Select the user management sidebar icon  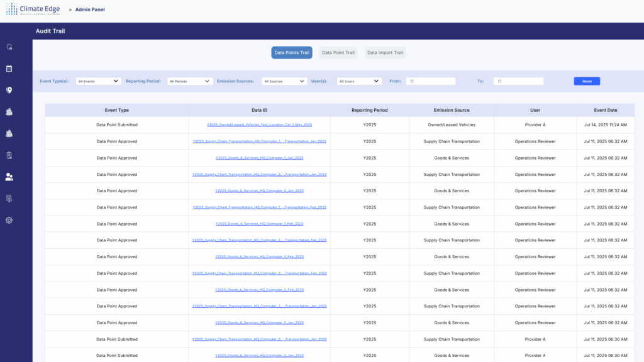[9, 177]
